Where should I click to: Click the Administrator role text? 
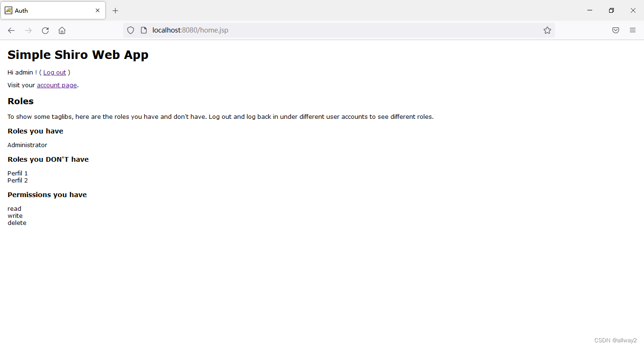(x=27, y=145)
